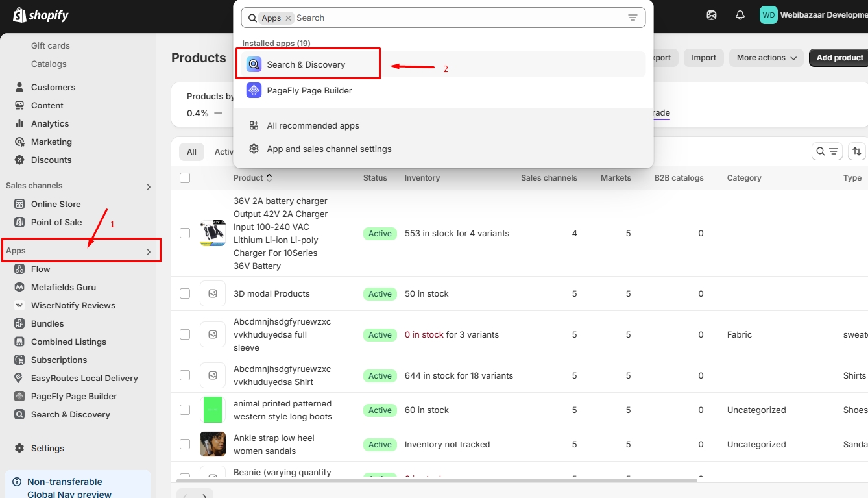868x498 pixels.
Task: Open Flow app in sidebar
Action: coord(40,269)
